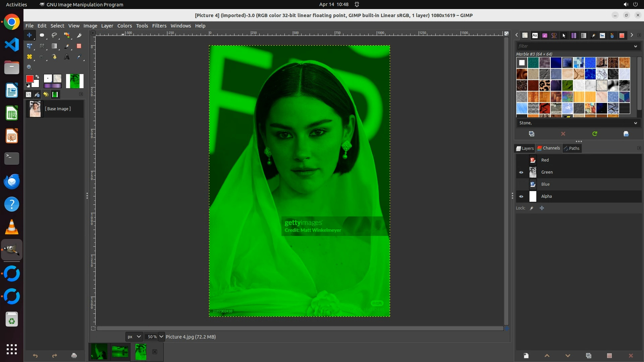Expand the px unit selector
This screenshot has height=362, width=644.
tap(139, 337)
